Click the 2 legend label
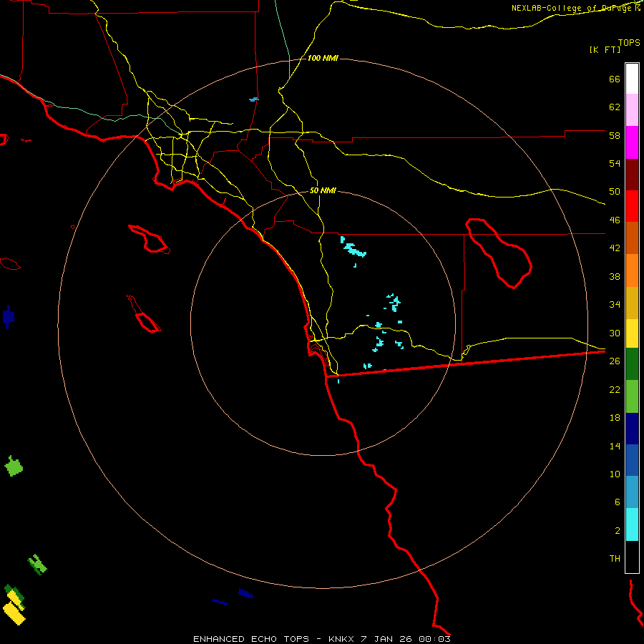 [618, 531]
